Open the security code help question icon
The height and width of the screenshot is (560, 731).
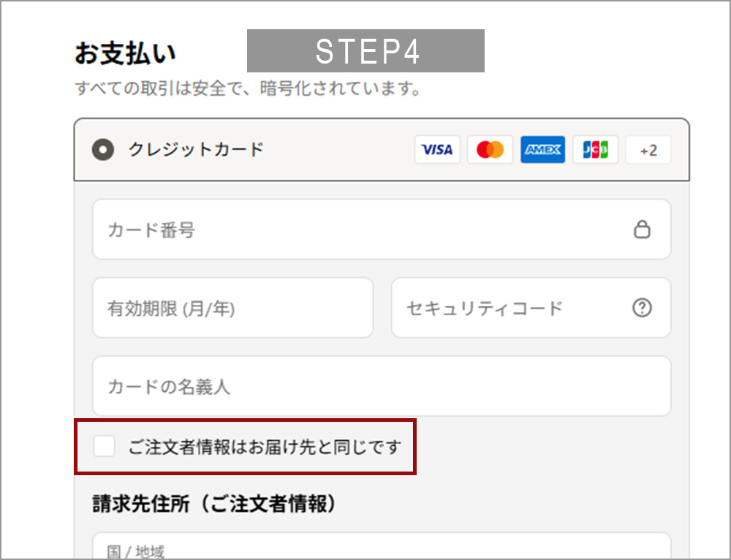point(642,308)
